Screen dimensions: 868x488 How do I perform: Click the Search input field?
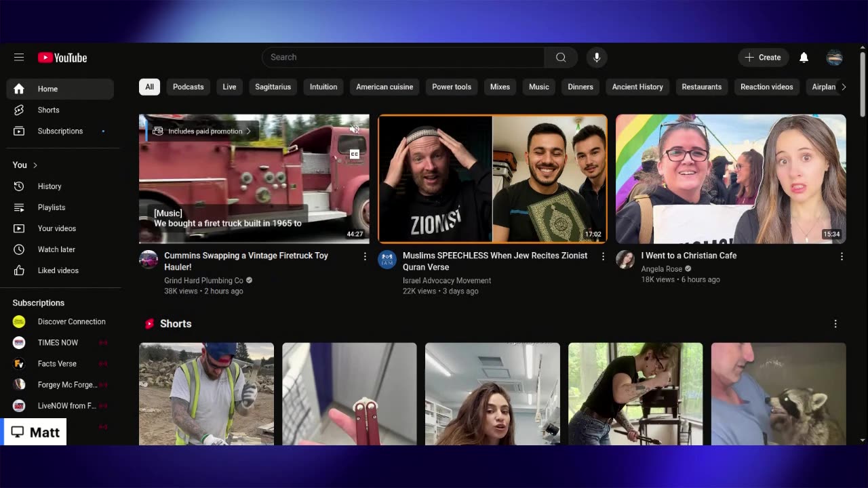[x=403, y=58]
